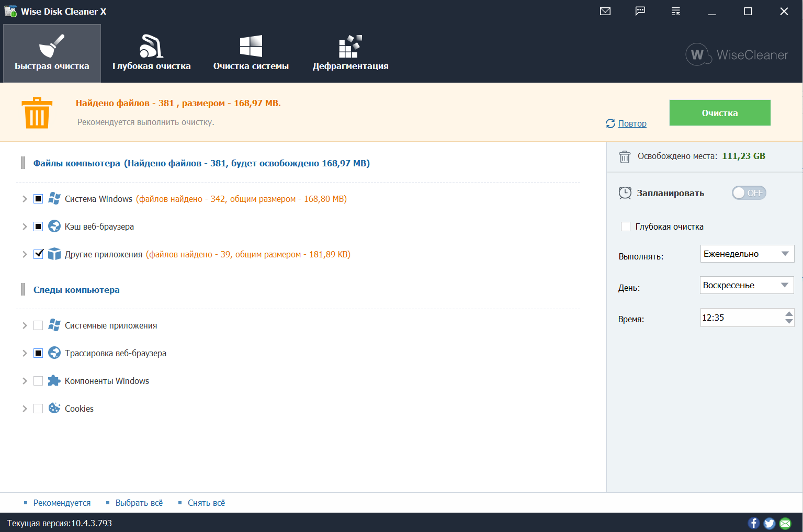Click the time field showing 12:35

coord(740,318)
